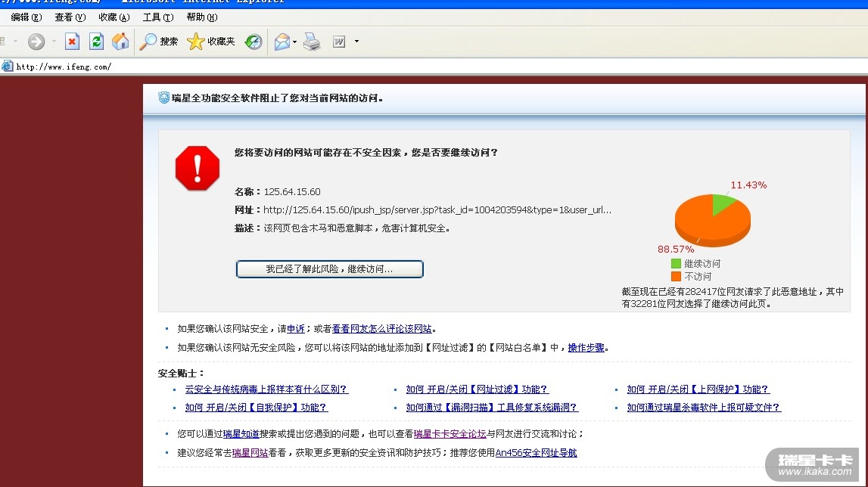
Task: Open the 搜索 search toolbar button
Action: coord(159,42)
